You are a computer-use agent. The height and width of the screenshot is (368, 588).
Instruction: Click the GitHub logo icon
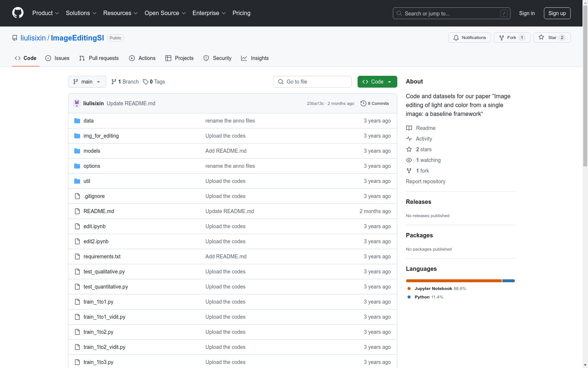[x=18, y=13]
